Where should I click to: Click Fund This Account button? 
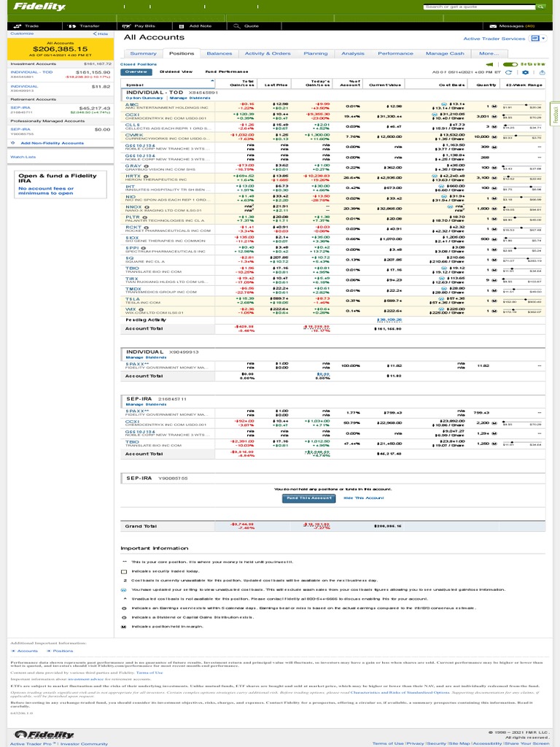tap(308, 498)
